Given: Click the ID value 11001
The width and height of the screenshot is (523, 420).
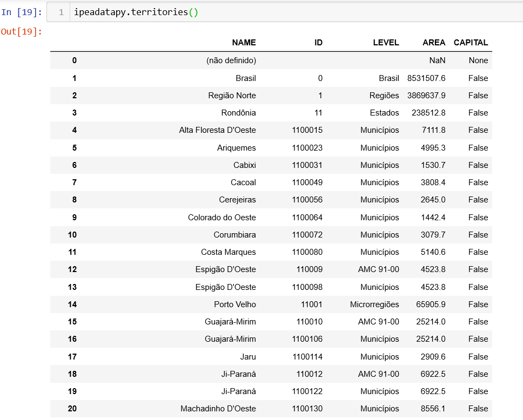Looking at the screenshot, I should click(312, 304).
